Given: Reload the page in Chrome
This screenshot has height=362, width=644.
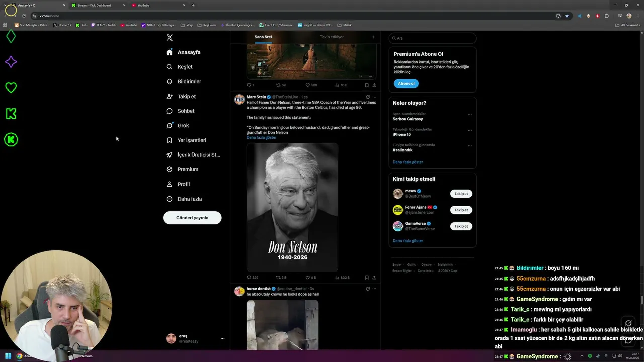Looking at the screenshot, I should tap(24, 16).
